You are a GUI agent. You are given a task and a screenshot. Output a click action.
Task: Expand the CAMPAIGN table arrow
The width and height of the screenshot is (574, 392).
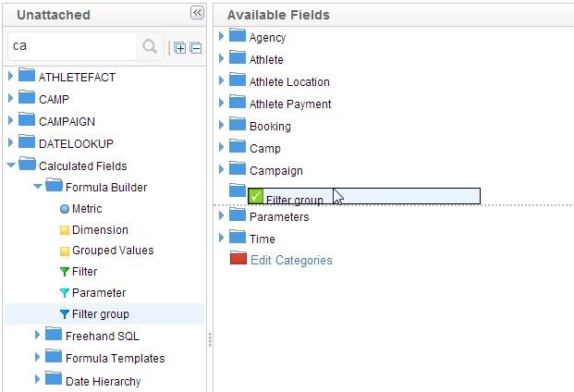(x=10, y=120)
